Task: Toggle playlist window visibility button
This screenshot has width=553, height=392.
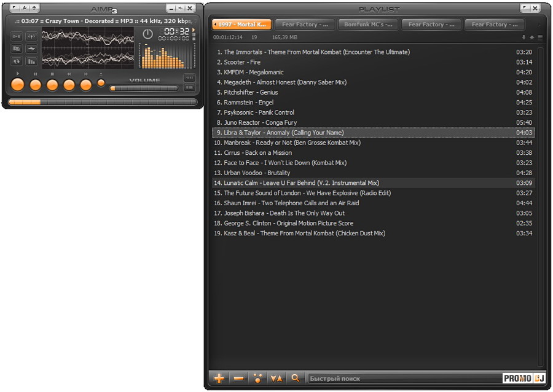Action: [x=189, y=87]
